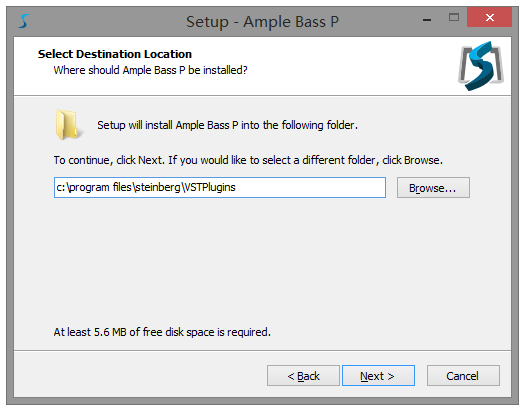Click the small Ample Sound icon in title bar
Image resolution: width=525 pixels, height=411 pixels.
[24, 21]
